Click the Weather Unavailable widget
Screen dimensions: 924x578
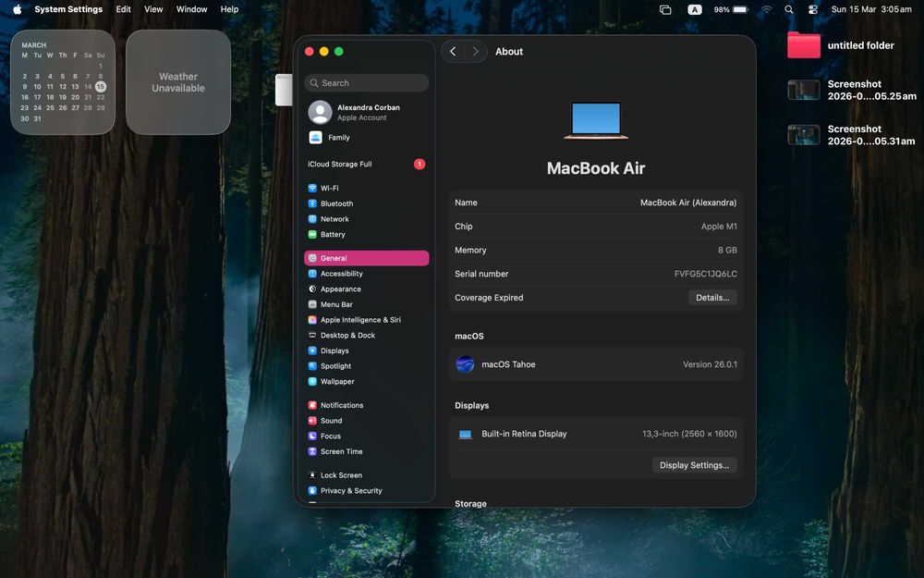(x=178, y=82)
